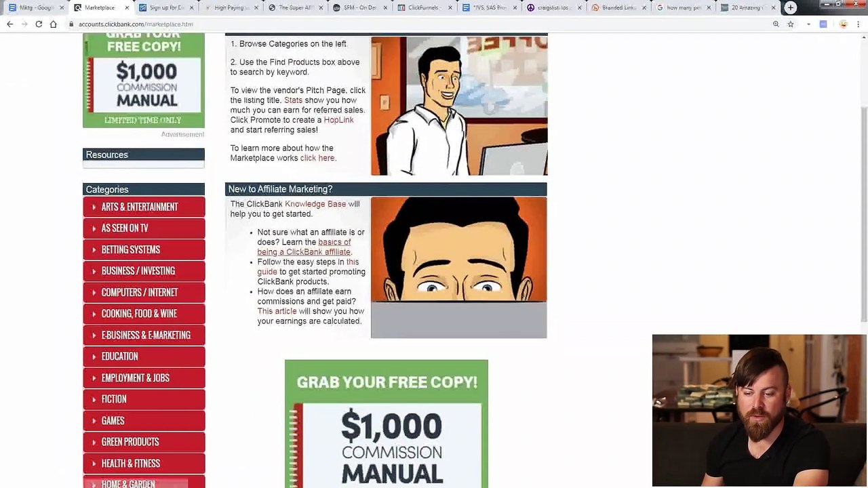Open the Knowledge Base link

315,204
